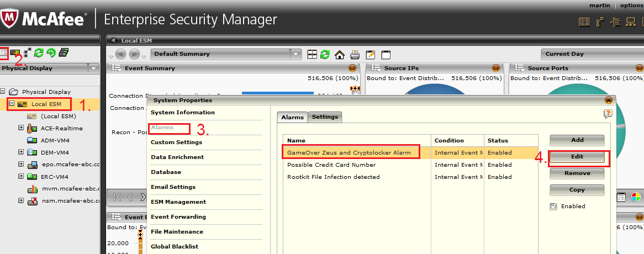Viewport: 644px width, 254px height.
Task: Click the help question mark in System Properties
Action: click(x=608, y=114)
